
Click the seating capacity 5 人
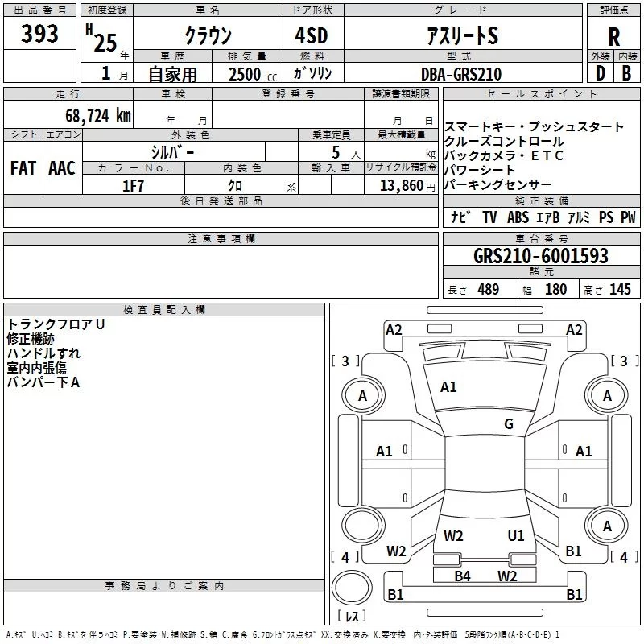346,153
